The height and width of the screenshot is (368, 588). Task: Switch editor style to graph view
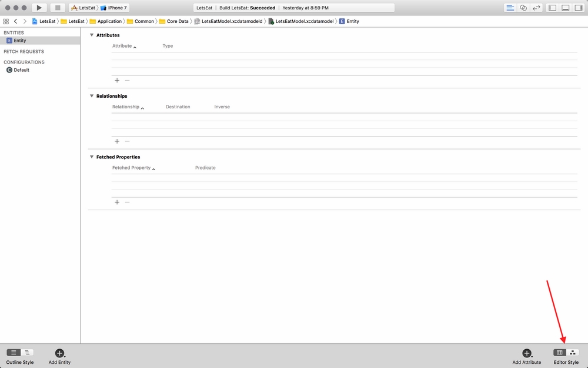[573, 352]
